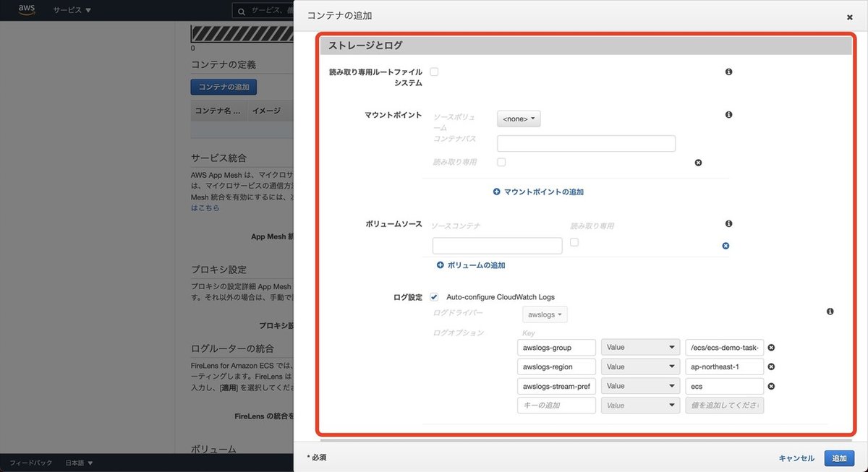Image resolution: width=868 pixels, height=472 pixels.
Task: Remove the awslogs-group log option row
Action: (770, 347)
